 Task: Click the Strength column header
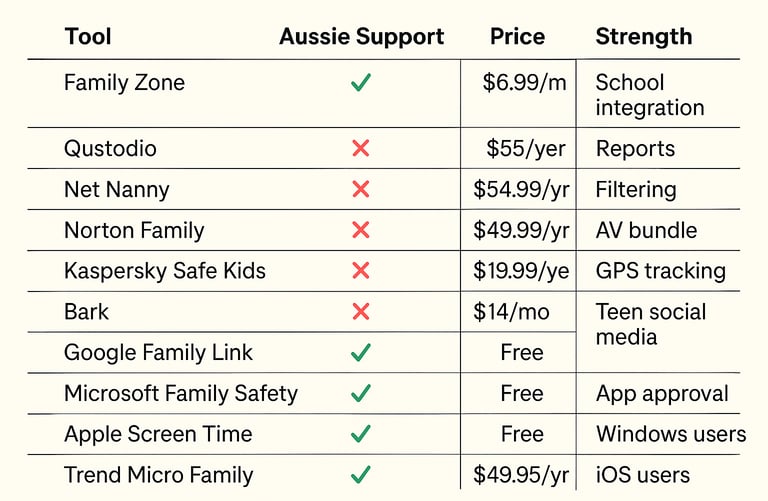pos(644,37)
